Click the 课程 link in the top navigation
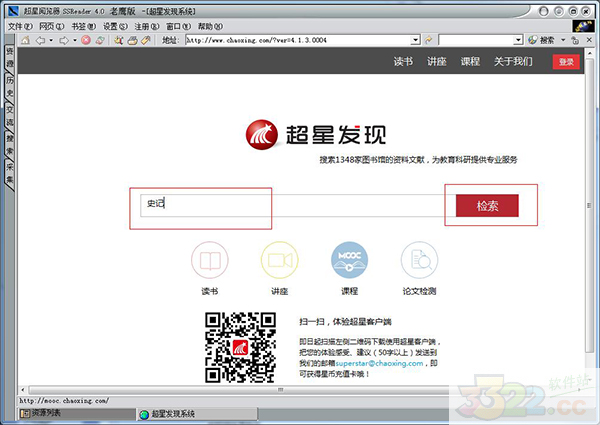This screenshot has width=600, height=425. pos(470,61)
